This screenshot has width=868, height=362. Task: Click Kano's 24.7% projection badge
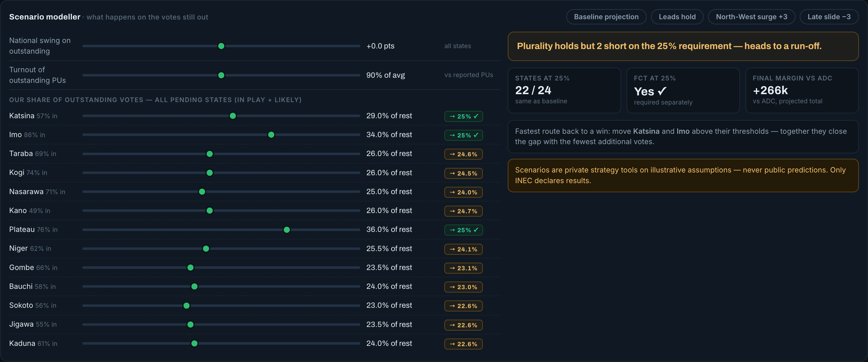point(463,211)
